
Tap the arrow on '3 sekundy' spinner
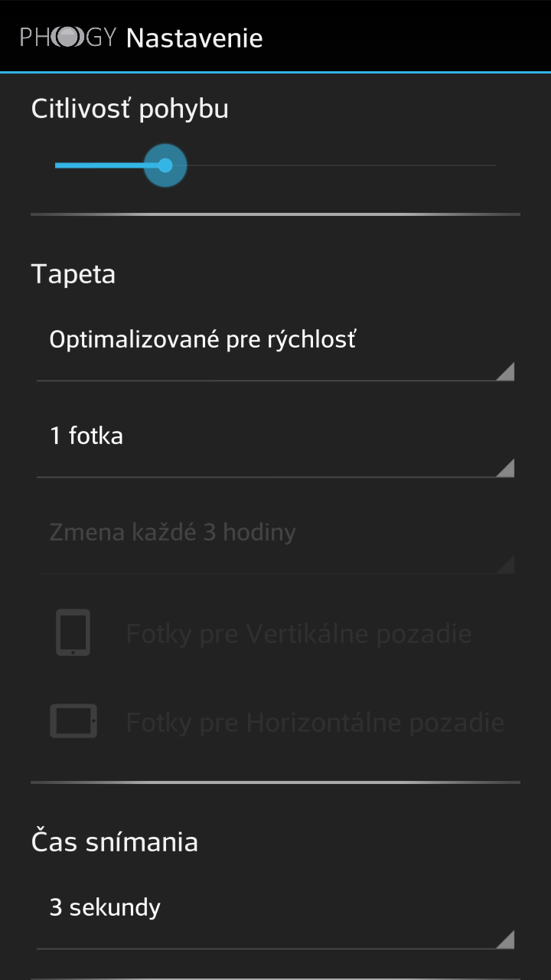pyautogui.click(x=505, y=940)
